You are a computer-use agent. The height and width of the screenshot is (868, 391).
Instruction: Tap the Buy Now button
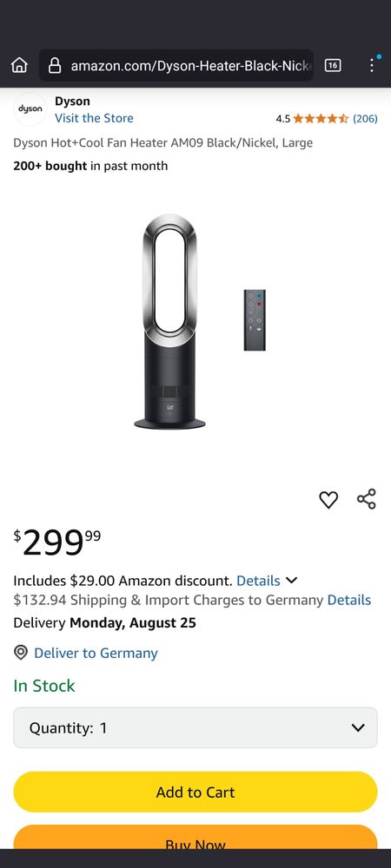click(195, 837)
